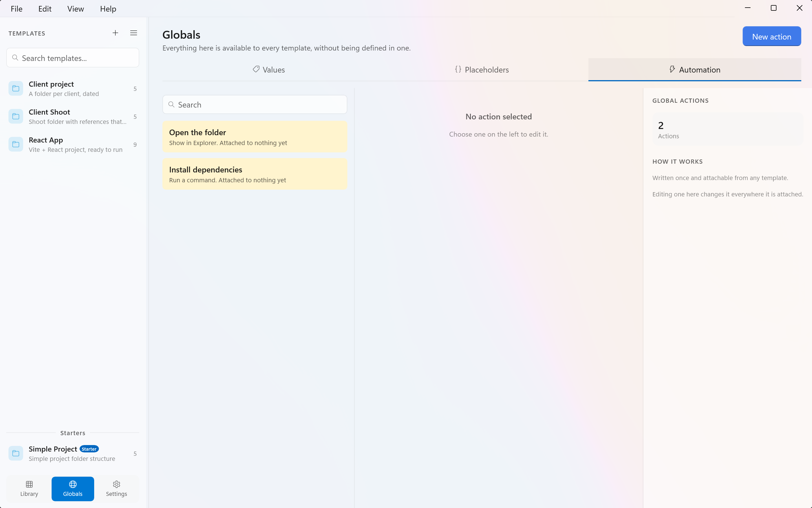
Task: Minimize the application window
Action: (748, 8)
